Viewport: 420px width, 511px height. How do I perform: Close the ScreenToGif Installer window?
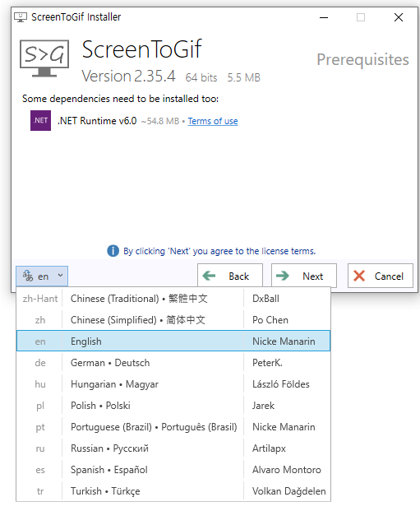point(399,17)
